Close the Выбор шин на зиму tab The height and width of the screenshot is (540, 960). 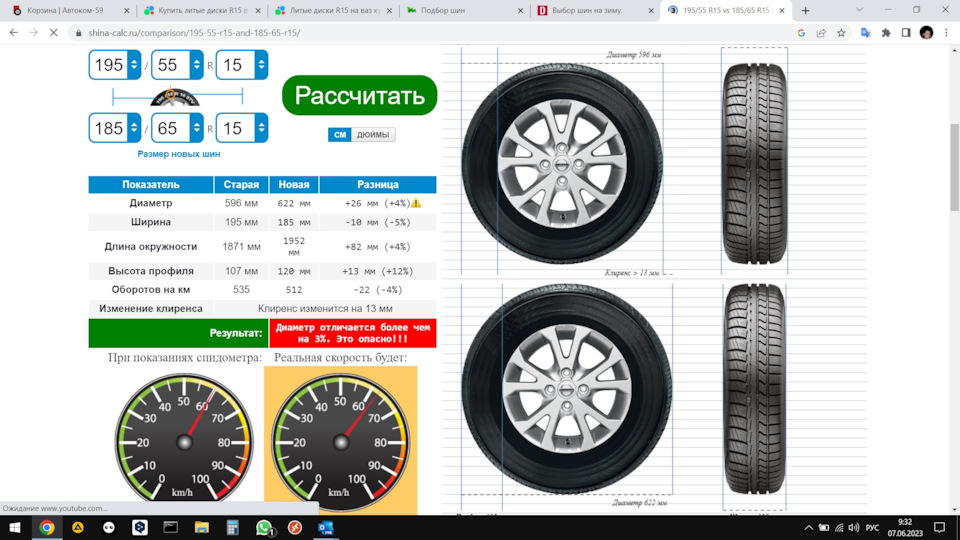coord(651,10)
